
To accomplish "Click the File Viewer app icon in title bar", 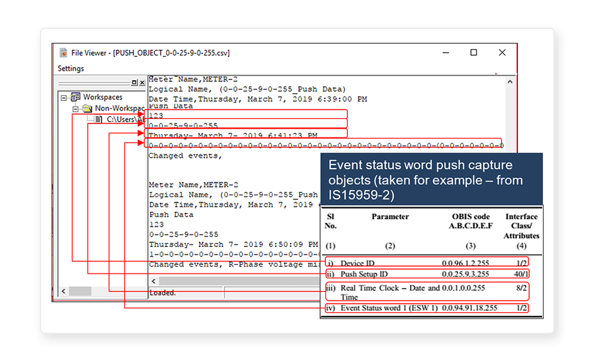I will click(63, 53).
